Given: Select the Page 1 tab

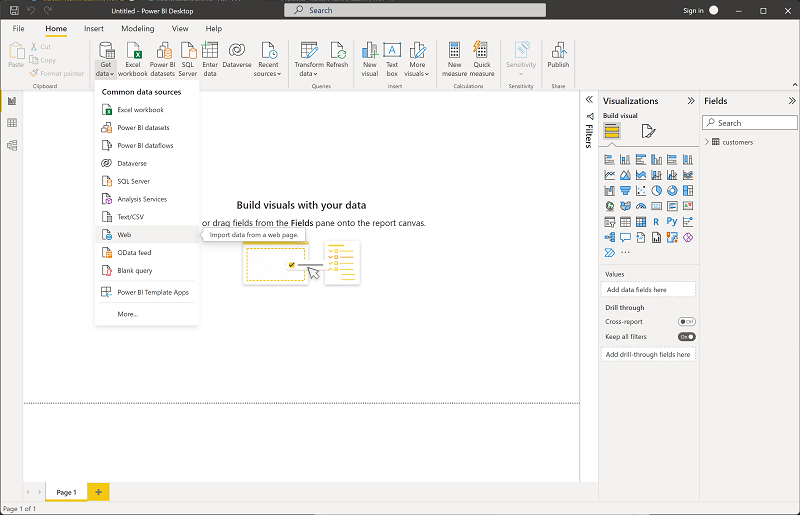Looking at the screenshot, I should [x=66, y=492].
